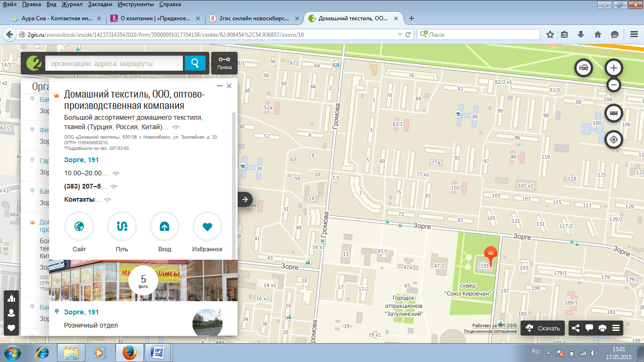Click the red crown marker on the map
Image resolution: width=644 pixels, height=362 pixels.
(x=491, y=254)
